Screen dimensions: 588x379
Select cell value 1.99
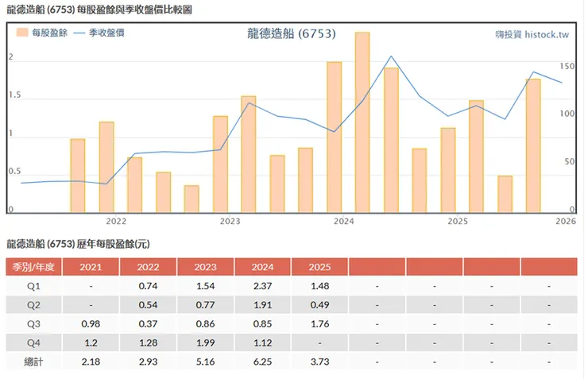(206, 342)
